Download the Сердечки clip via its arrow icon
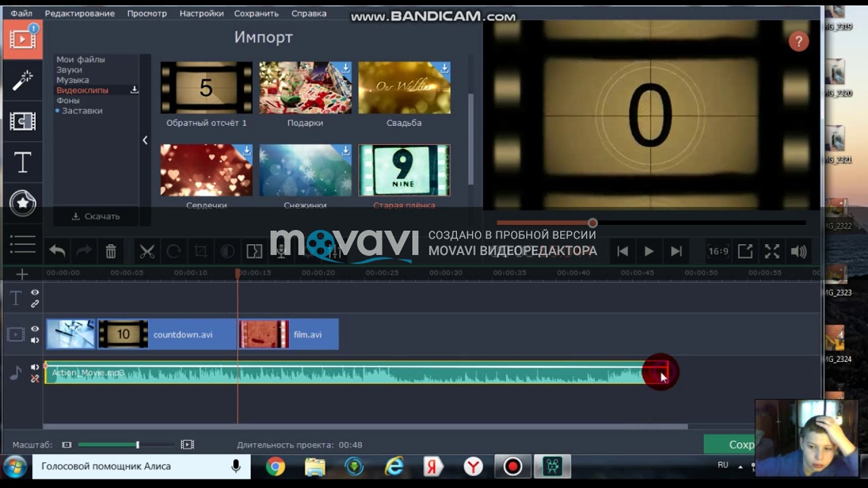The image size is (868, 488). [x=247, y=151]
